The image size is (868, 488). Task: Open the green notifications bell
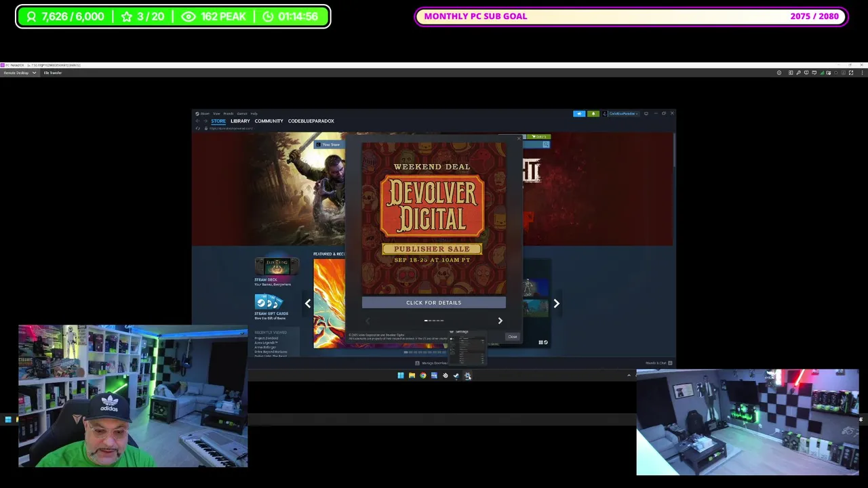pos(593,113)
